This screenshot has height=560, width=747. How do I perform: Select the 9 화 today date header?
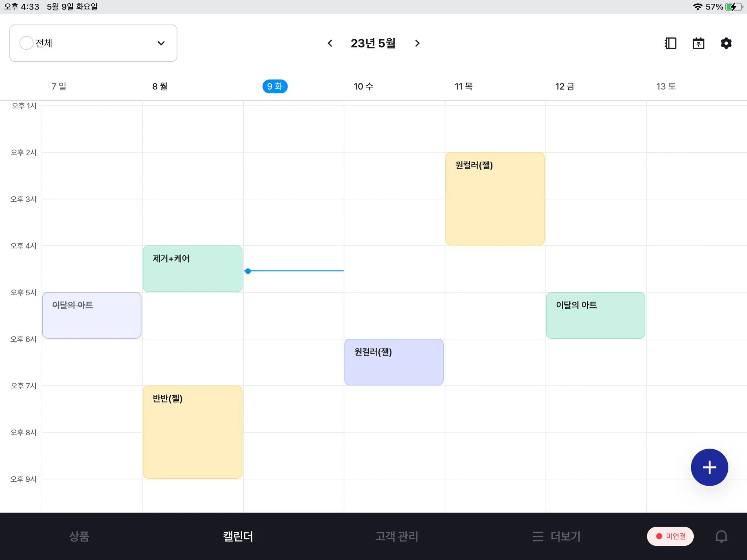click(275, 86)
